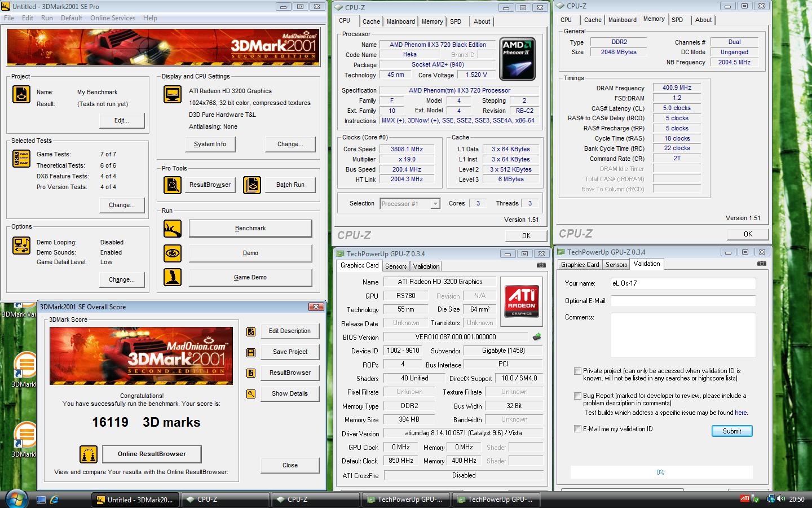Click the Batch Run icon in Pro Tools
Image resolution: width=812 pixels, height=508 pixels.
click(252, 185)
